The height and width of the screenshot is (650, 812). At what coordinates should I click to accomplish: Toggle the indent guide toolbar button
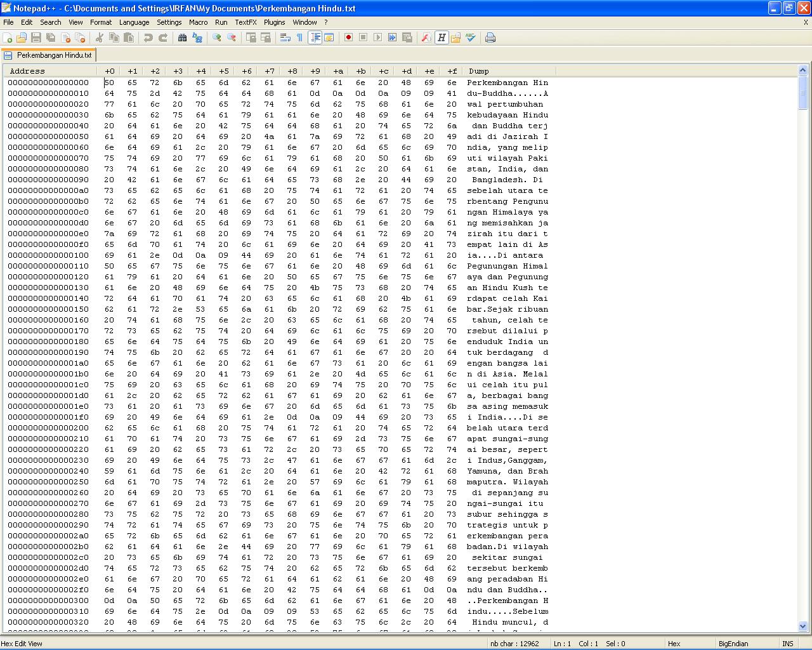tap(315, 38)
